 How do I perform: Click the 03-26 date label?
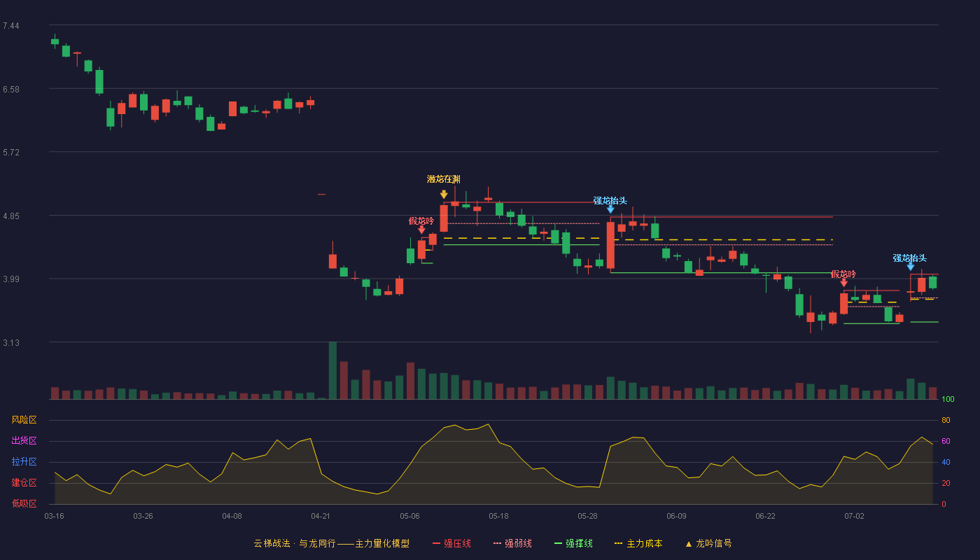pyautogui.click(x=143, y=516)
